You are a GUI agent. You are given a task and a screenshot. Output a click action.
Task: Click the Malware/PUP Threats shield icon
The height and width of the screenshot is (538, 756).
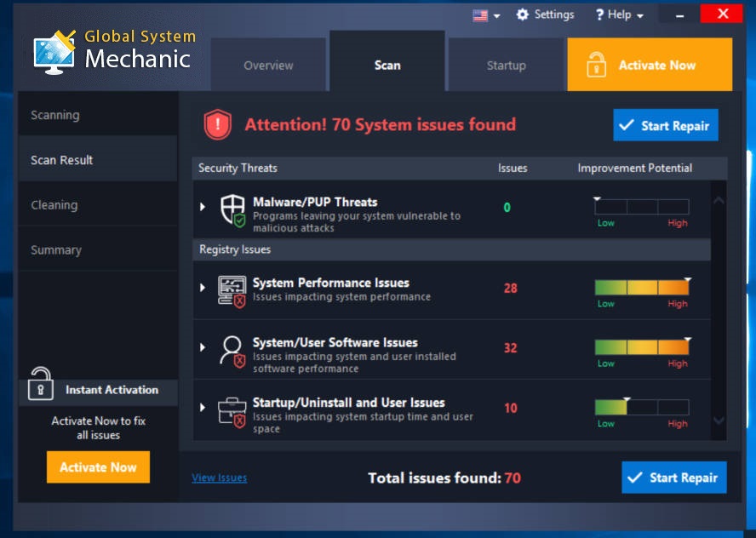[233, 210]
